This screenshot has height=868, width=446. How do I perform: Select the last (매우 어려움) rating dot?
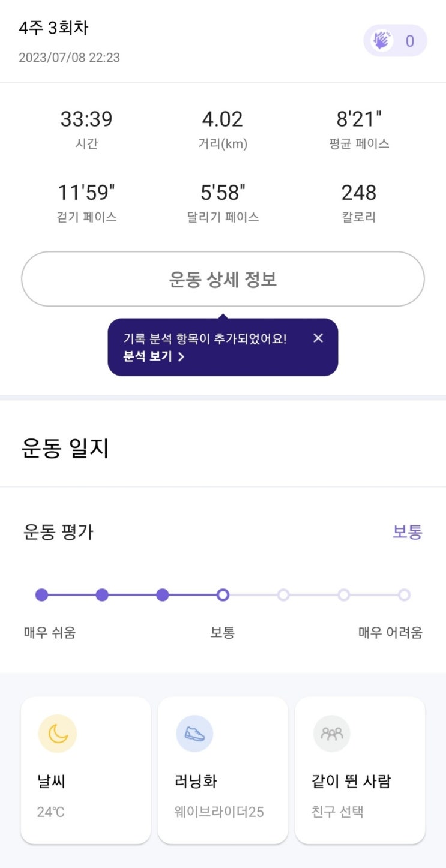[404, 595]
